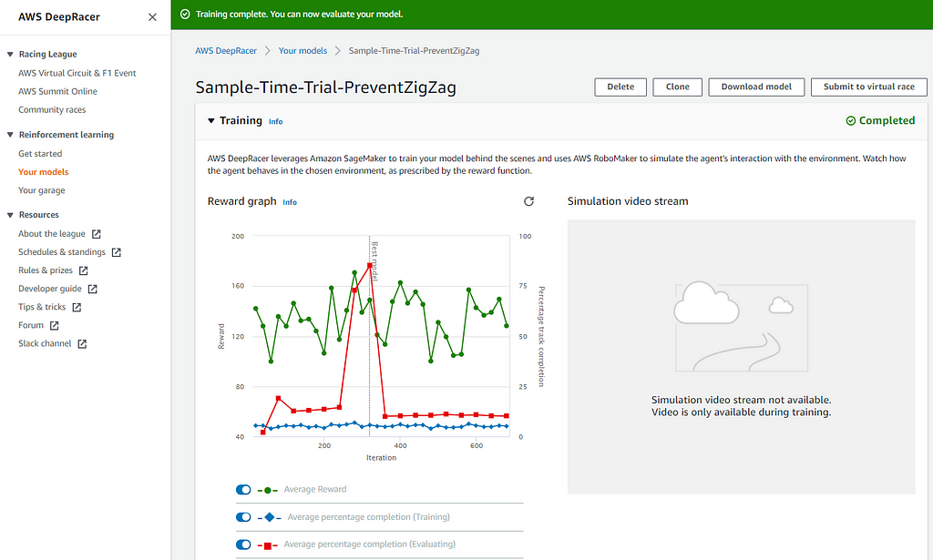Open the Slack channel link

click(x=45, y=344)
